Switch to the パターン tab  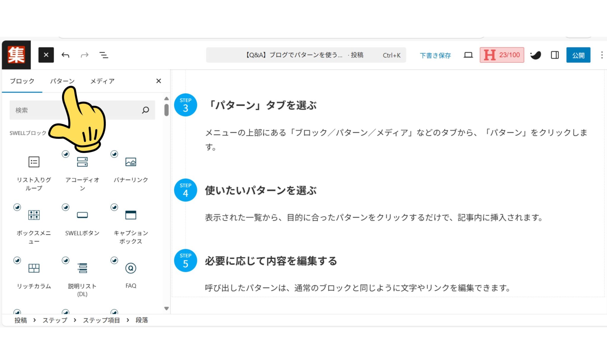[62, 81]
